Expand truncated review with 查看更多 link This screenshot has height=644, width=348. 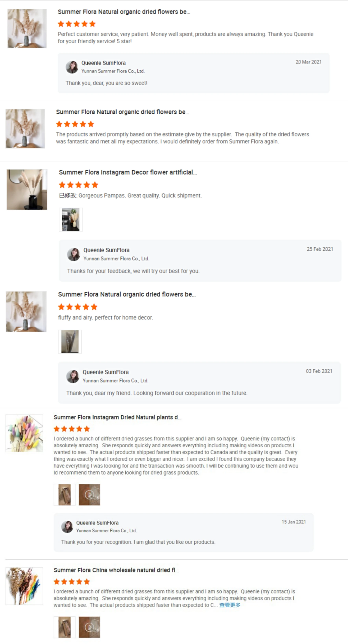tap(230, 605)
